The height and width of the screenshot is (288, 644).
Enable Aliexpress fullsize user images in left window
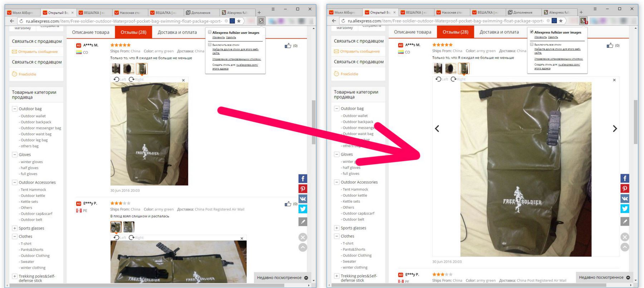tap(210, 32)
